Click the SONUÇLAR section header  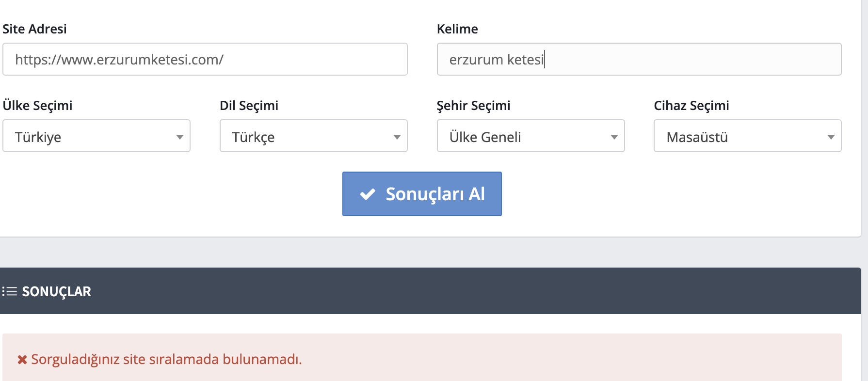(x=56, y=291)
